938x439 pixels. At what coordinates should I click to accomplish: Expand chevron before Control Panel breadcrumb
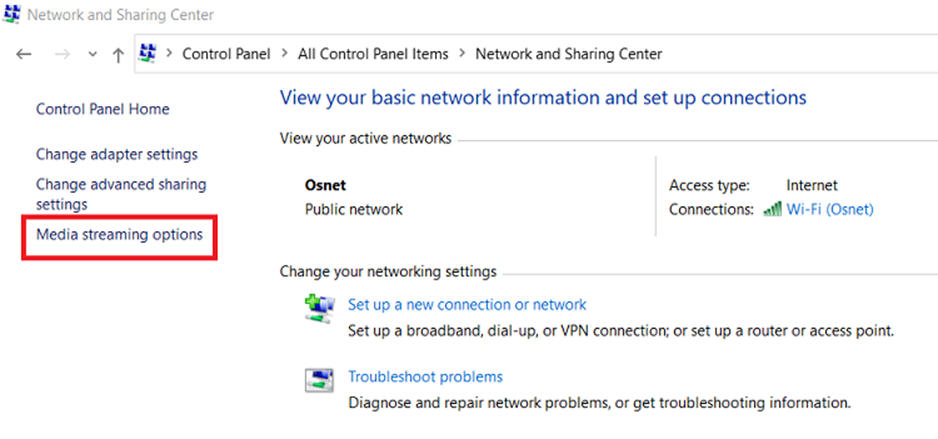pyautogui.click(x=169, y=54)
